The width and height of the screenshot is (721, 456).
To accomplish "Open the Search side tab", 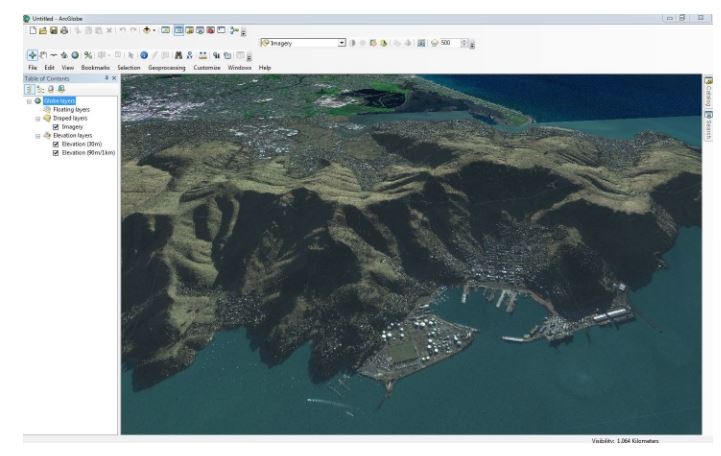I will click(708, 125).
